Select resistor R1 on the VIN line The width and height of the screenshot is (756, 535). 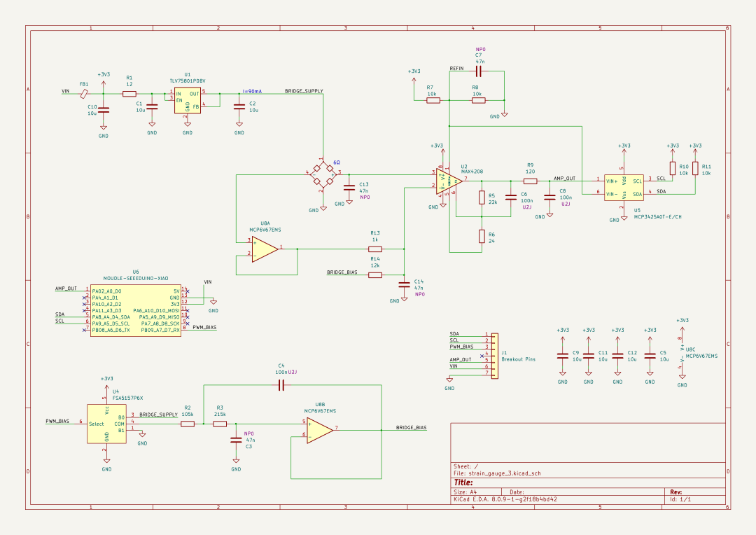129,94
